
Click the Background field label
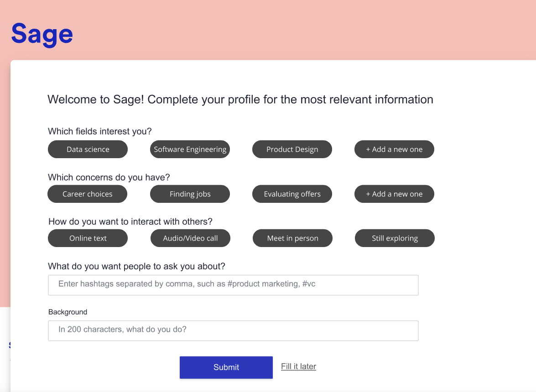pyautogui.click(x=68, y=312)
